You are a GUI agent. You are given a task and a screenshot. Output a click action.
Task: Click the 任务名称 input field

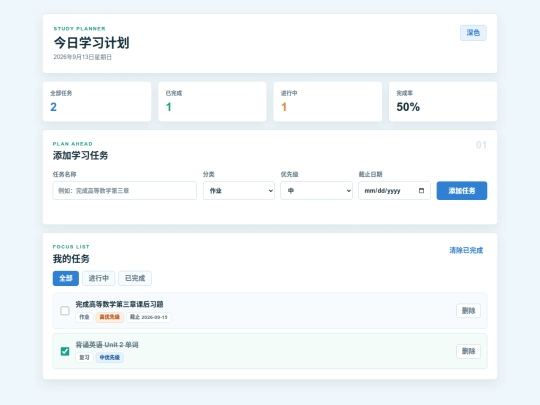(x=125, y=190)
